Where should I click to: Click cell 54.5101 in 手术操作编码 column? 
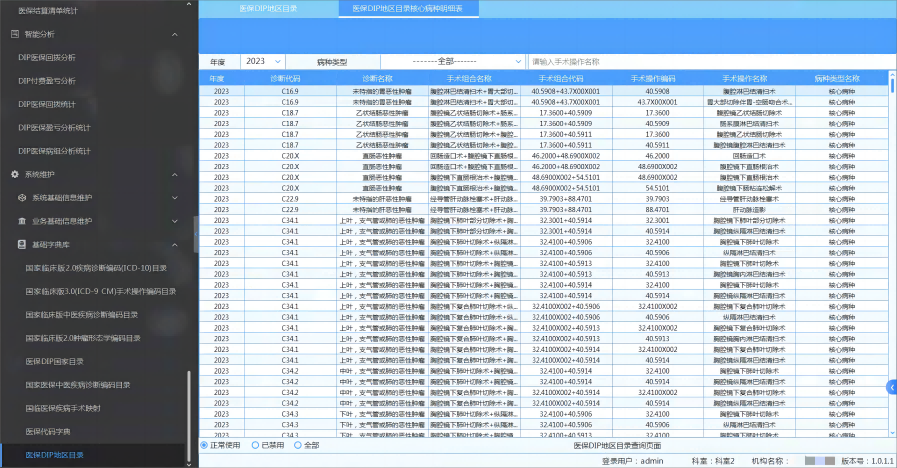pos(657,188)
